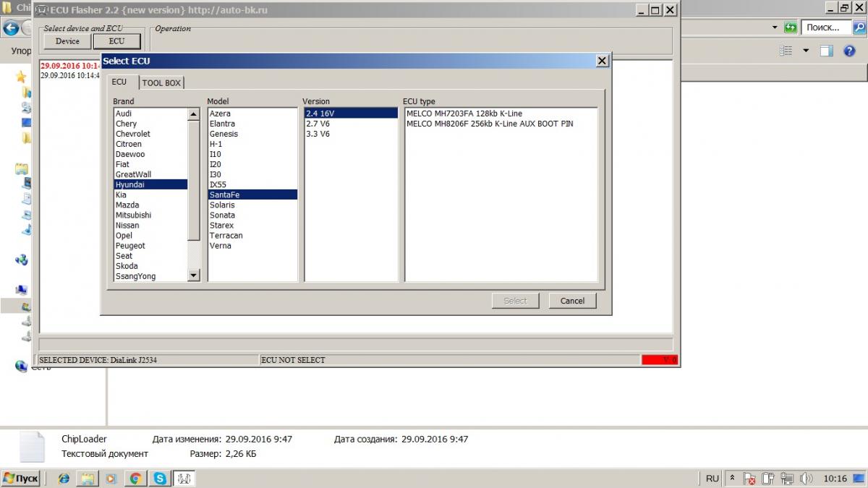Select SsangYong brand
Viewport: 868px width, 488px height.
[150, 276]
